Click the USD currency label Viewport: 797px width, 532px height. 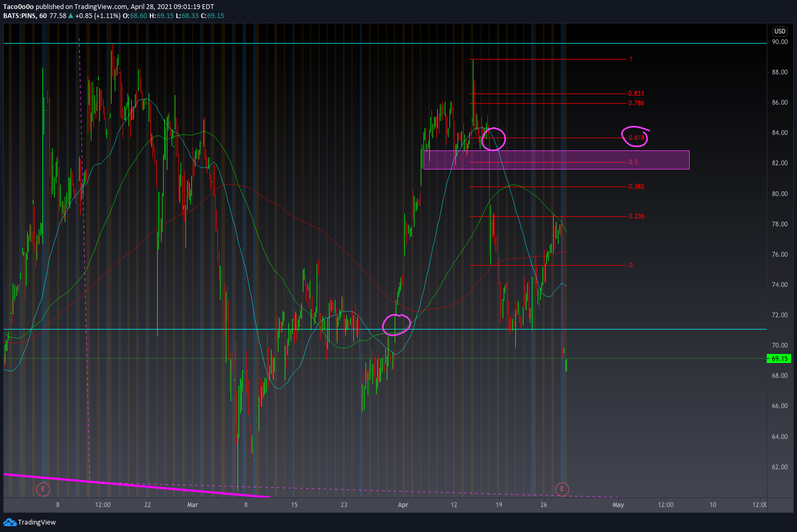click(x=779, y=31)
